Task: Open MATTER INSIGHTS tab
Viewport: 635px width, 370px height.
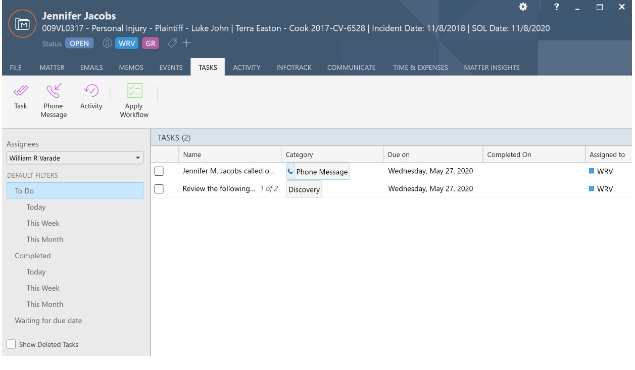Action: pos(491,68)
